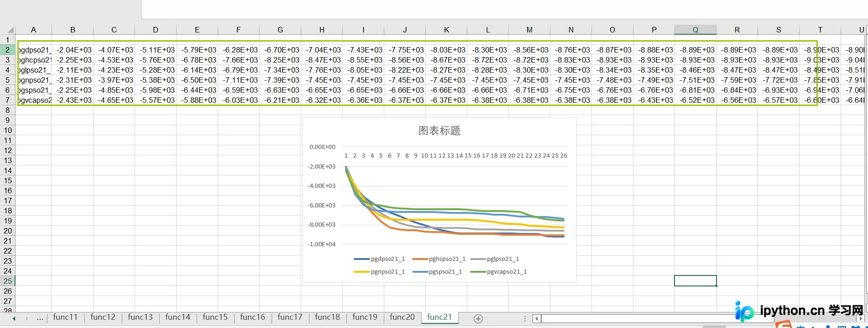
Task: Switch to the func12 sheet tab
Action: [x=103, y=317]
